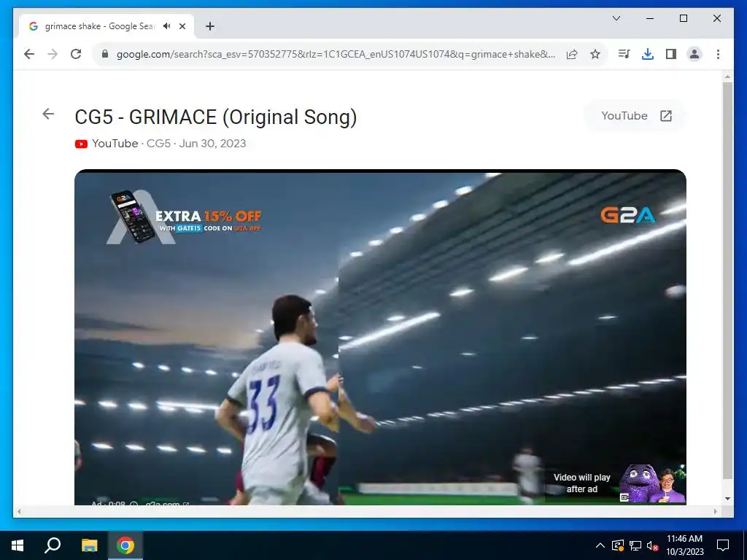Select the grimace shake Google Search tab
This screenshot has width=747, height=560.
coord(99,26)
